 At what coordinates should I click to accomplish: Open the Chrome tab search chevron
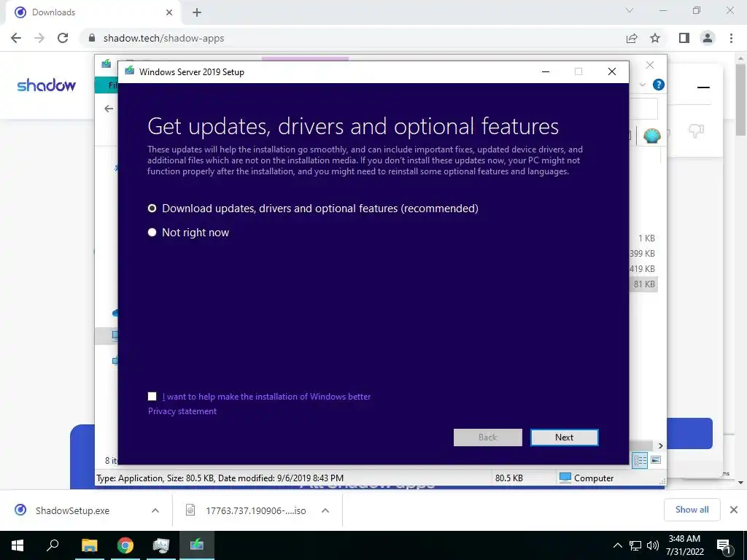[630, 10]
